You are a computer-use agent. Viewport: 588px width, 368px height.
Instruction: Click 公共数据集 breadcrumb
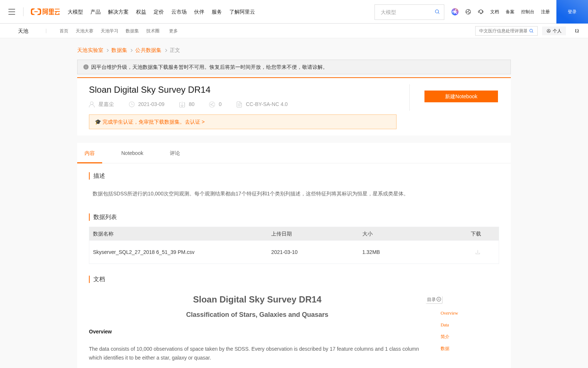(x=148, y=50)
